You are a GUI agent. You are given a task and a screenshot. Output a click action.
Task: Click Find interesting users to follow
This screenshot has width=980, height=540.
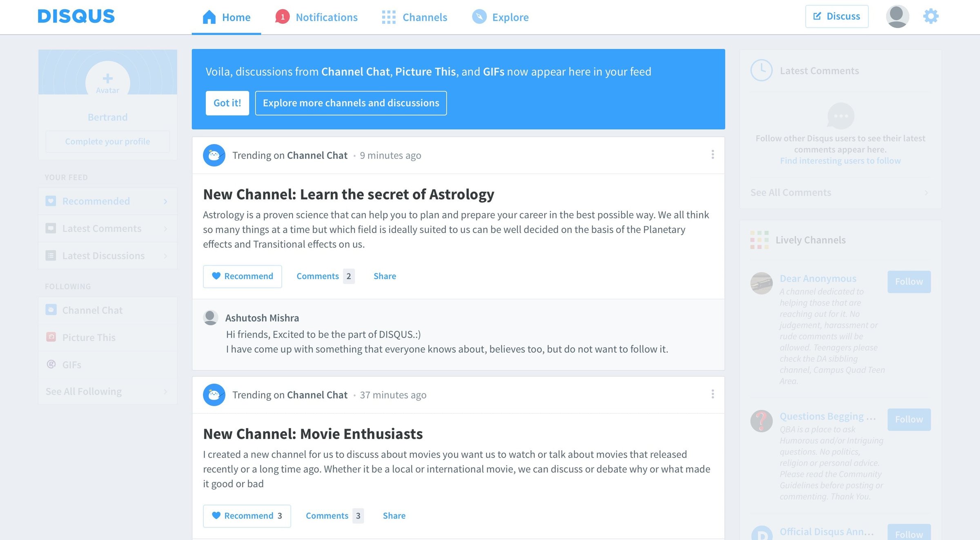coord(840,161)
